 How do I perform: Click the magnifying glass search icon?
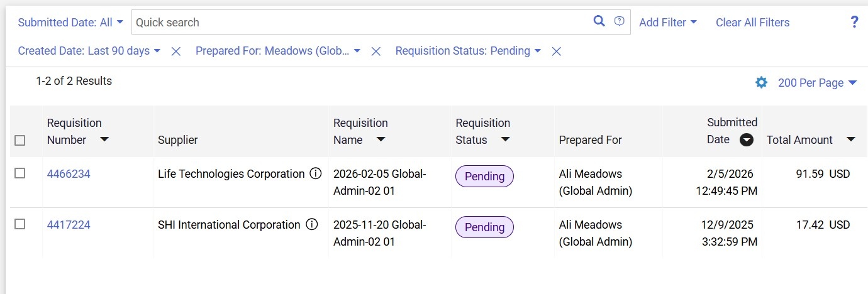(x=599, y=21)
